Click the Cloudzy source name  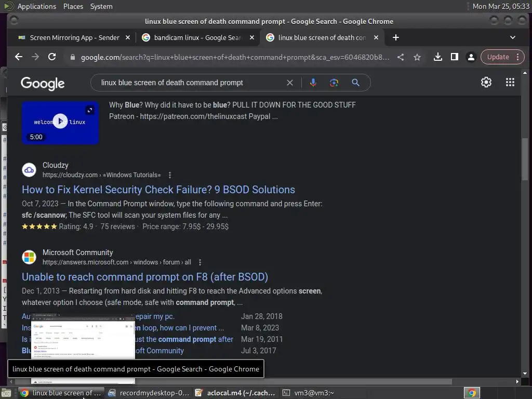55,165
